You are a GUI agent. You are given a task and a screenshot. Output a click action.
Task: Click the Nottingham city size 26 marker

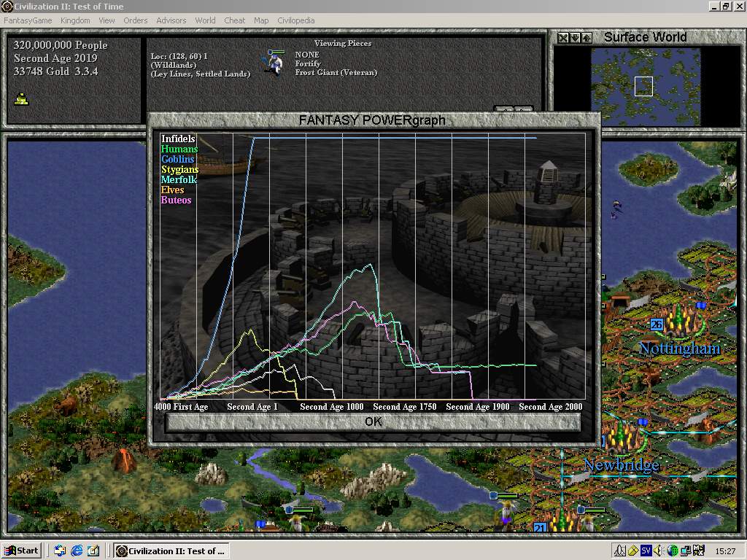pyautogui.click(x=657, y=324)
